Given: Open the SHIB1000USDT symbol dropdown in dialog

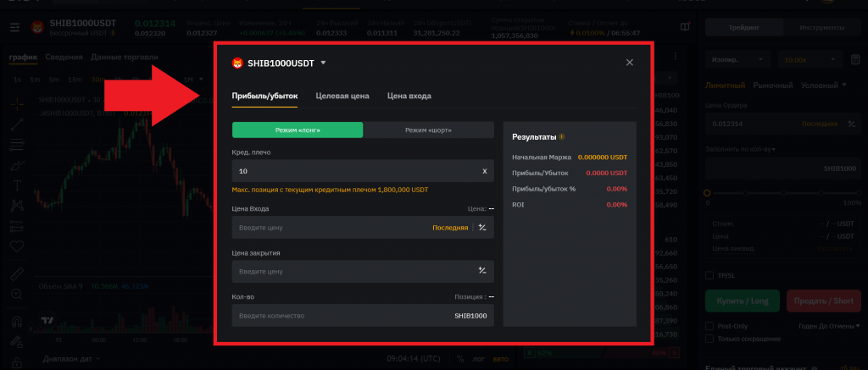Looking at the screenshot, I should click(323, 63).
